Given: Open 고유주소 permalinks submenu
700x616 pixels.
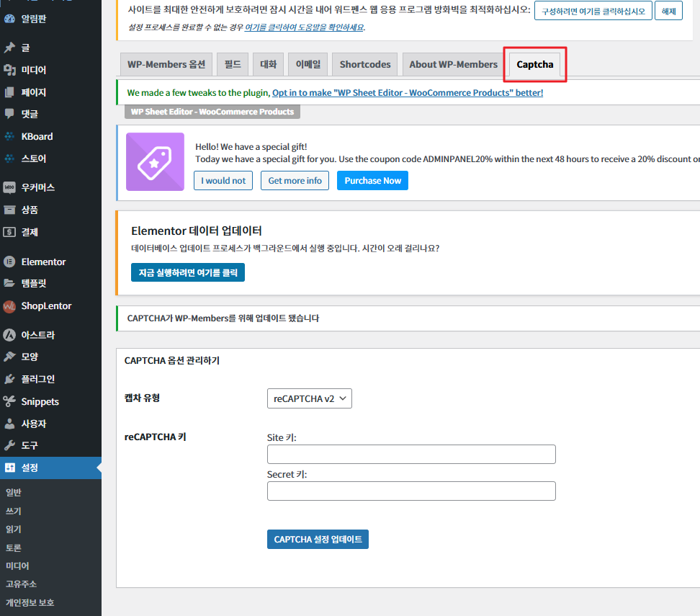Looking at the screenshot, I should tap(21, 584).
